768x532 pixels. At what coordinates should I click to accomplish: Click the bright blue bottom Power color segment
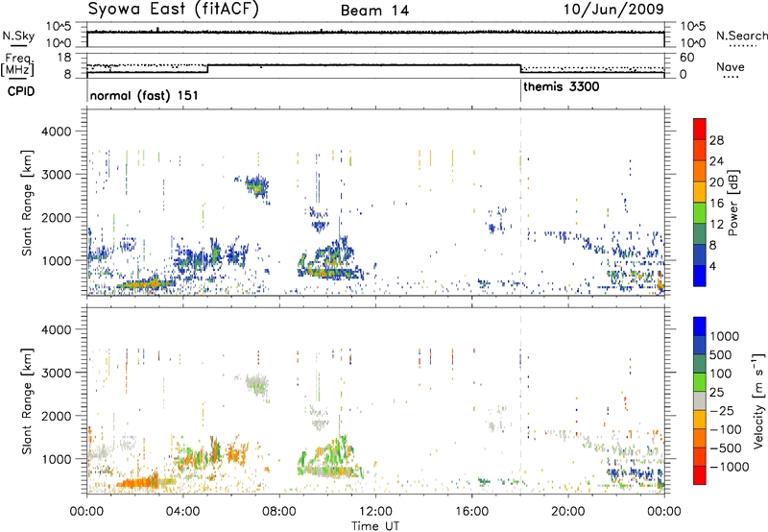[x=700, y=276]
